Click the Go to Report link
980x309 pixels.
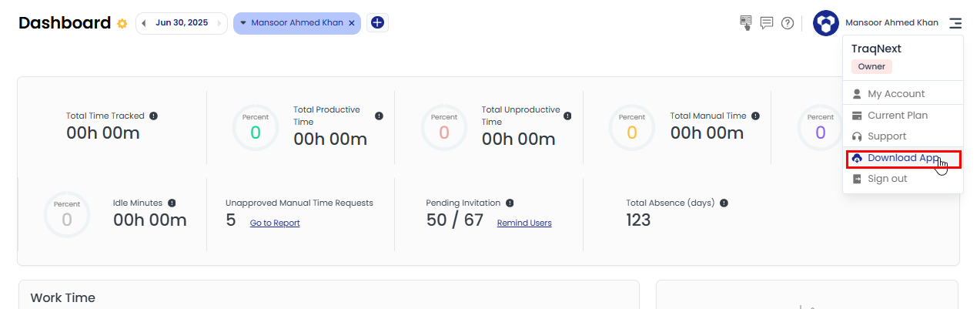pyautogui.click(x=275, y=223)
